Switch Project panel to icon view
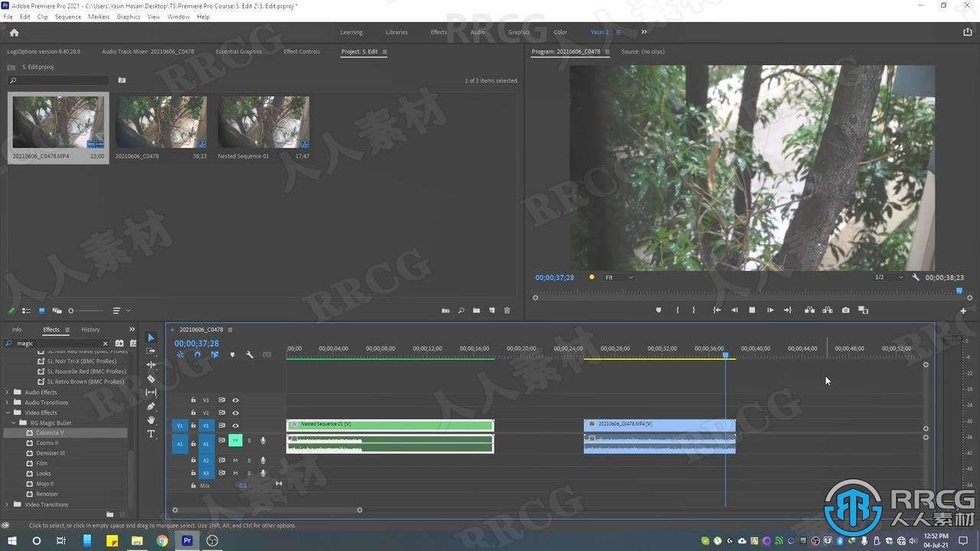The height and width of the screenshot is (551, 980). 41,311
